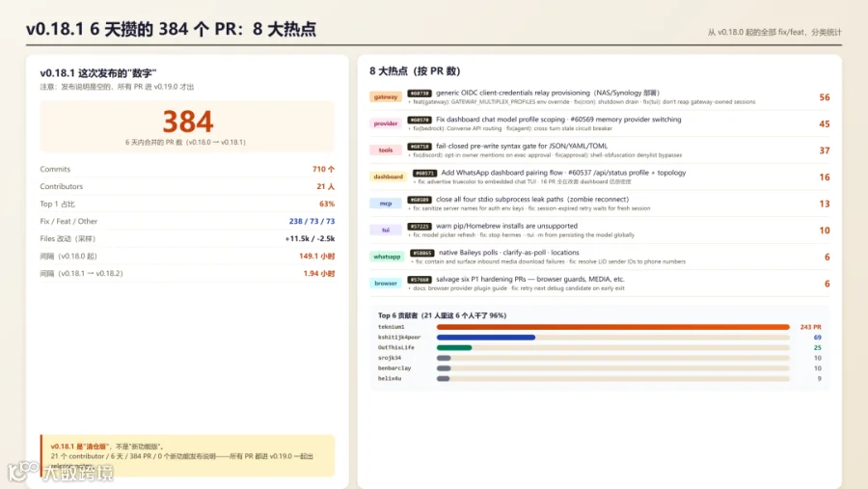Select contributor name benbarclay

coord(394,368)
